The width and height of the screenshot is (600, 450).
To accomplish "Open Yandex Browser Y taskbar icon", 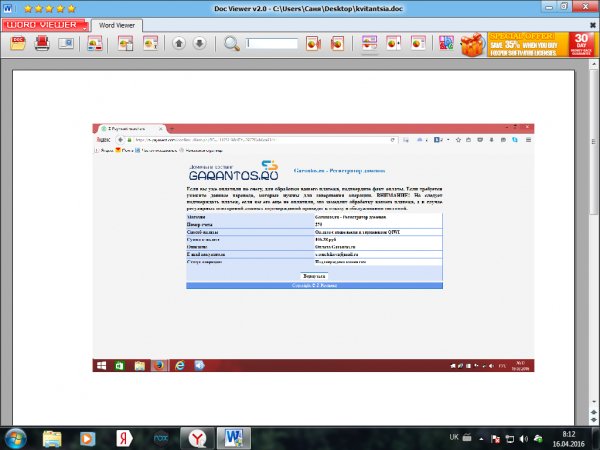I will pos(197,439).
